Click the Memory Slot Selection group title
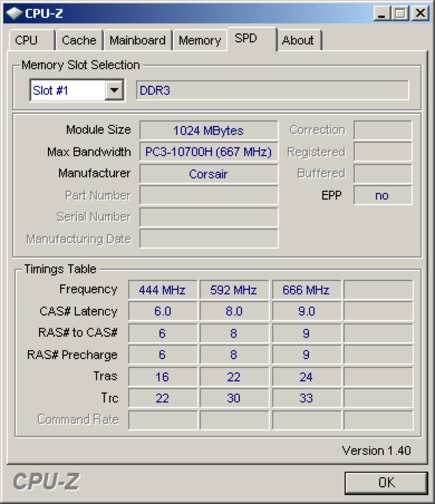This screenshot has height=504, width=435. (81, 65)
